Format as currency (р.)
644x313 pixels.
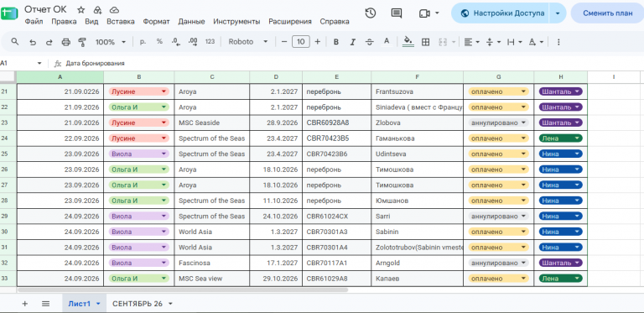pyautogui.click(x=143, y=41)
